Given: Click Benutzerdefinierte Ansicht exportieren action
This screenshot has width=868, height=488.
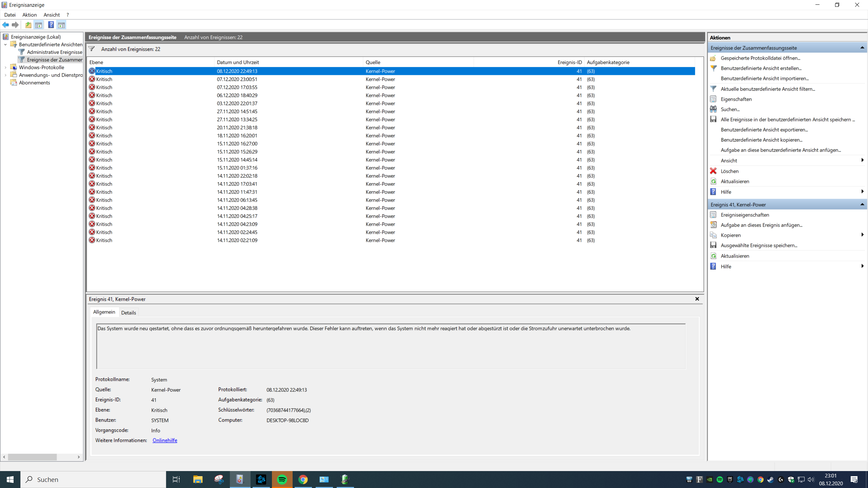Looking at the screenshot, I should 764,129.
